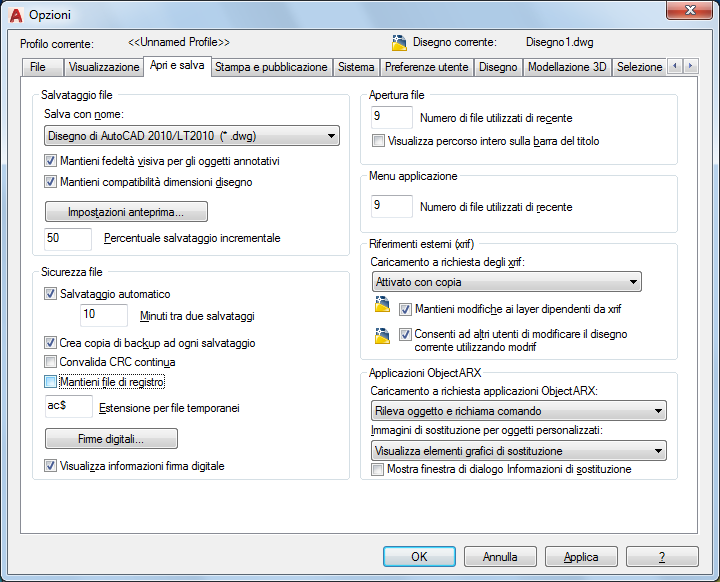
Task: Click the Applica button
Action: [581, 557]
